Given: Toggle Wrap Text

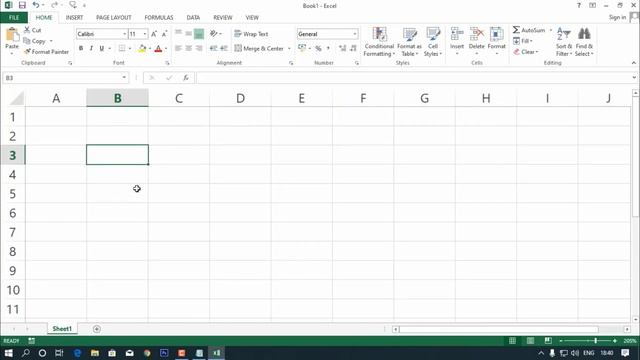Looking at the screenshot, I should 251,34.
